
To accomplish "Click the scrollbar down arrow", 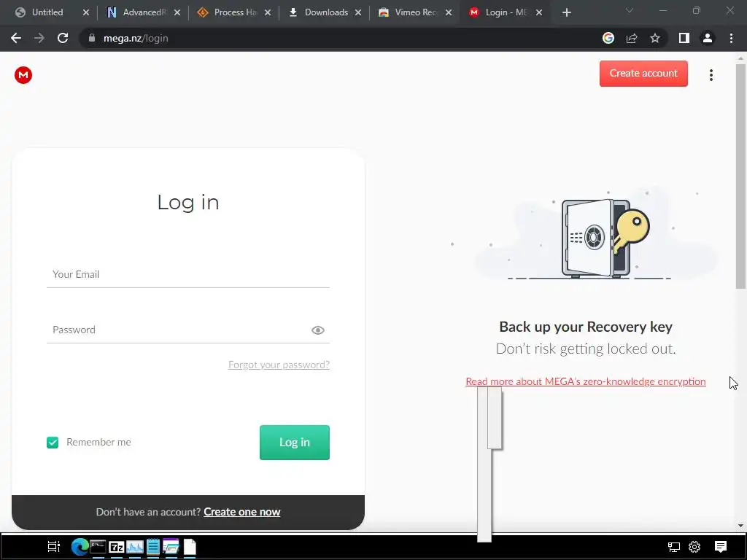I will 740,526.
